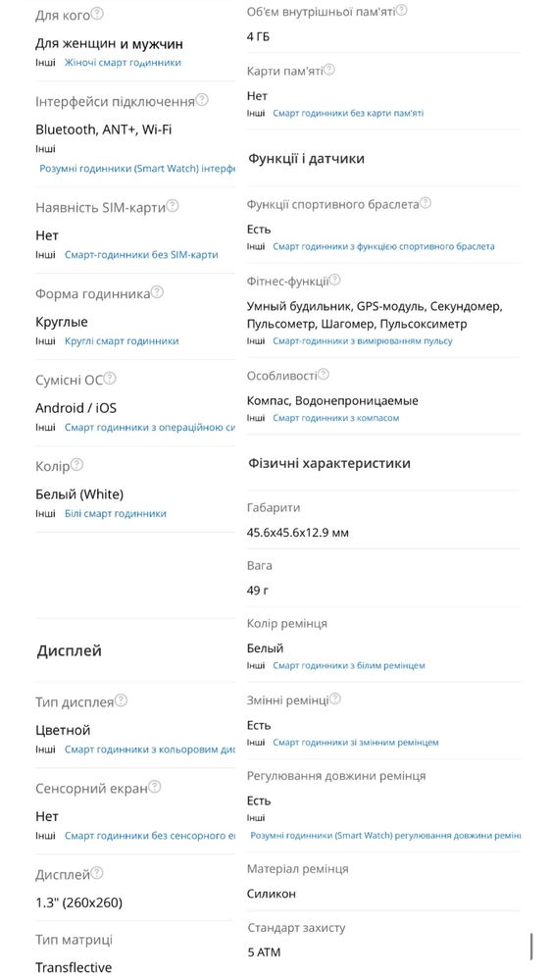Viewport: 551px width, 980px height.
Task: Click help icon next to Сумісні ОС
Action: coord(110,378)
